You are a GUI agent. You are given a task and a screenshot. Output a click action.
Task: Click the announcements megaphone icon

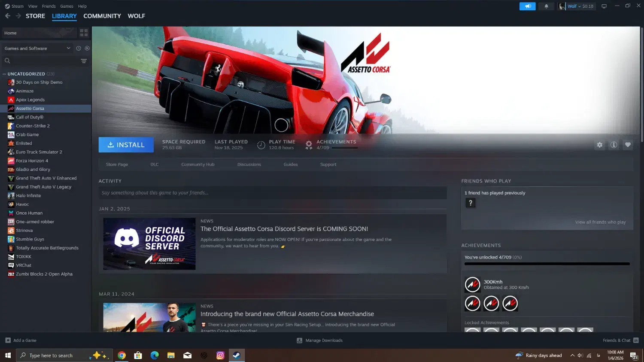(528, 6)
